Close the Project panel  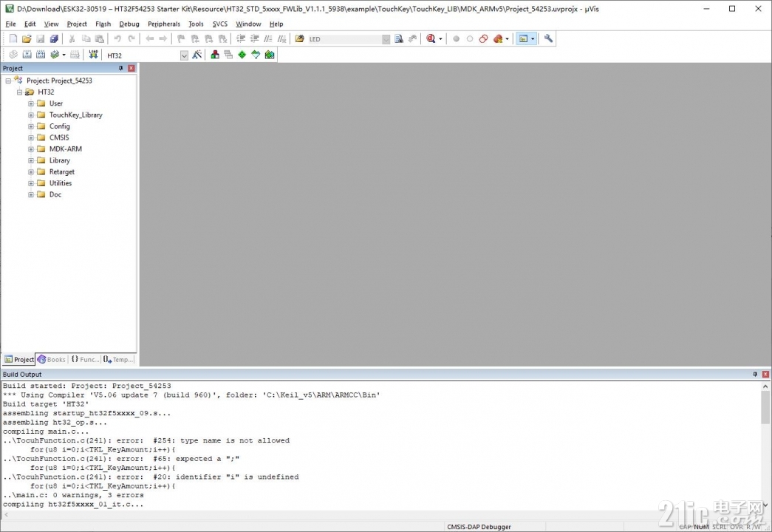[131, 69]
